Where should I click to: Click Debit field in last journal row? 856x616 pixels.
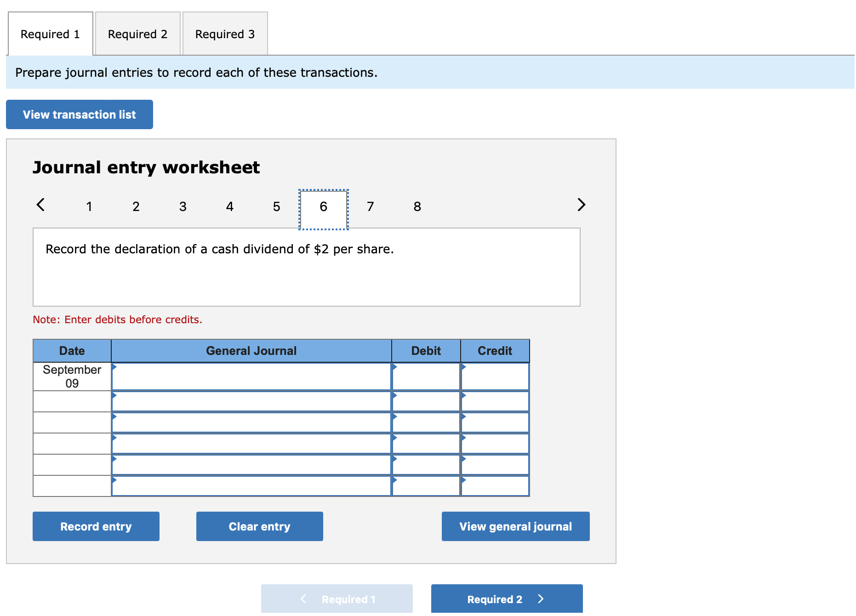tap(426, 486)
